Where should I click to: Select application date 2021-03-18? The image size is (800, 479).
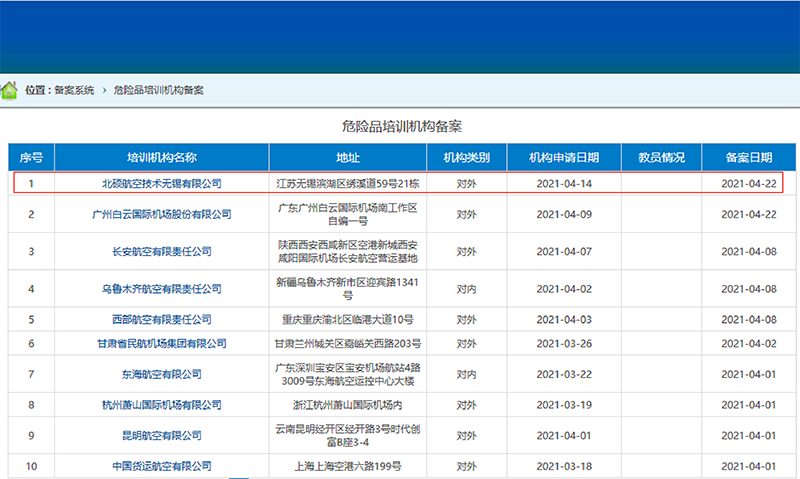coord(564,466)
